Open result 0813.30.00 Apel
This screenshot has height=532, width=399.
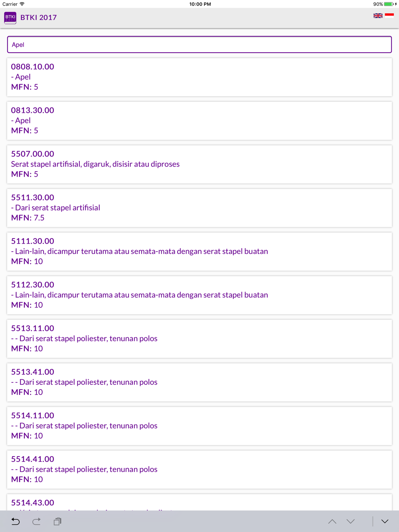[x=199, y=120]
